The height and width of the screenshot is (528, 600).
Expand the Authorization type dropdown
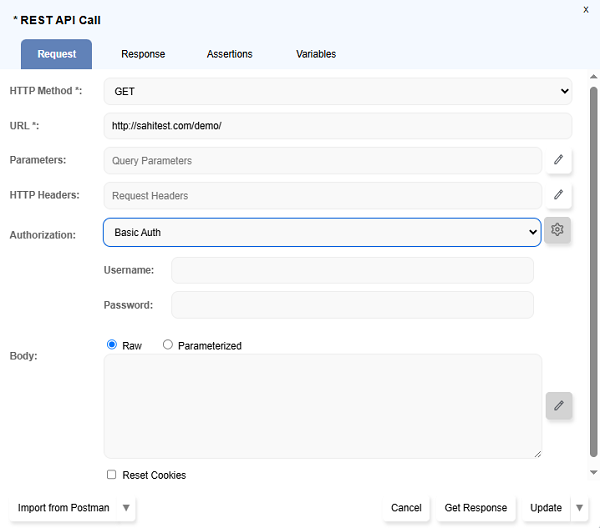point(322,232)
